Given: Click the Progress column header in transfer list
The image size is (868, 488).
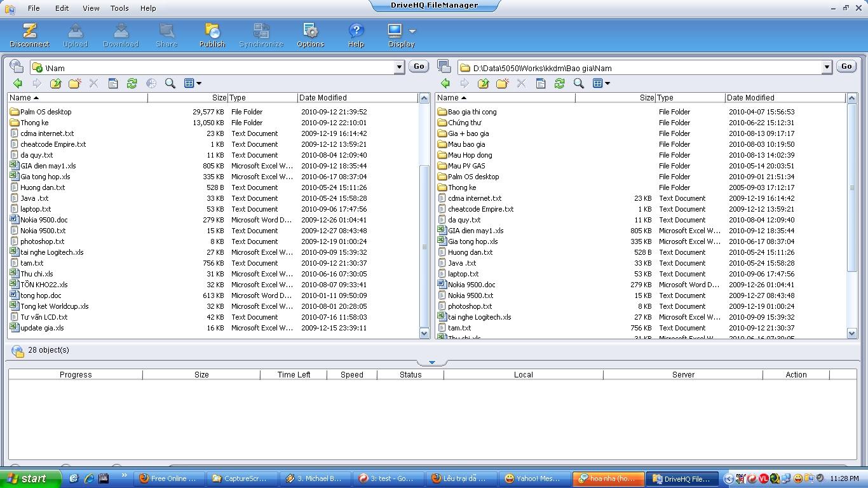Looking at the screenshot, I should point(76,375).
